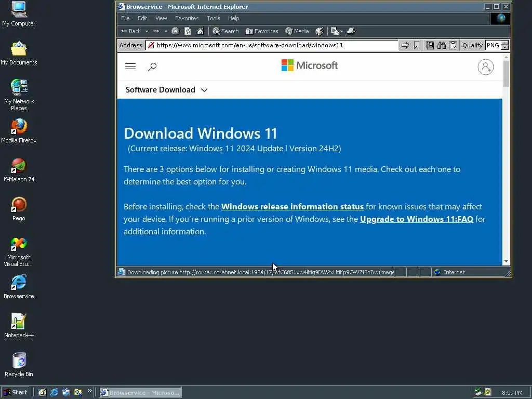The image size is (532, 399).
Task: Select the Microsoft Visual Studio desktop shortcut
Action: (19, 251)
